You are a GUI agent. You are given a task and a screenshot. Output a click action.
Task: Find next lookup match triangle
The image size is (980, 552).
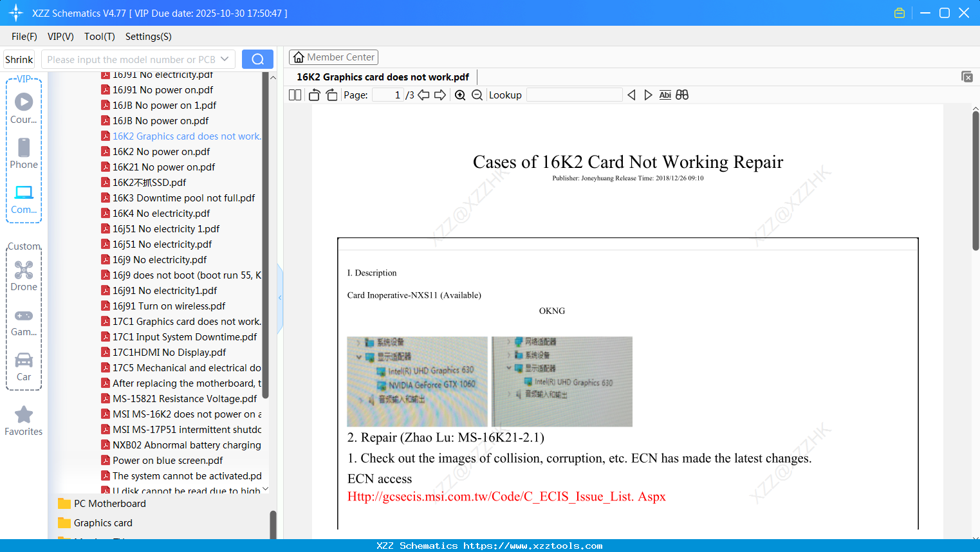[x=648, y=95]
